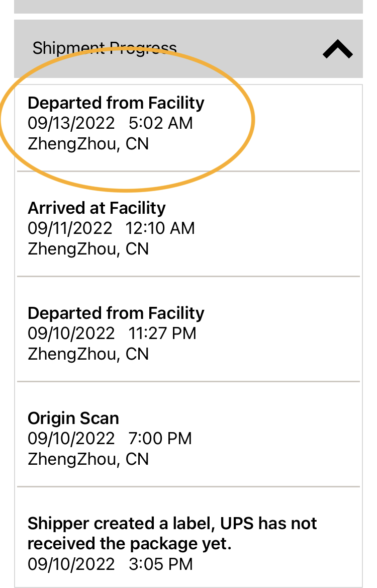Click the collapsed gray section above Shipment Progress
Image resolution: width=377 pixels, height=588 pixels.
(188, 7)
